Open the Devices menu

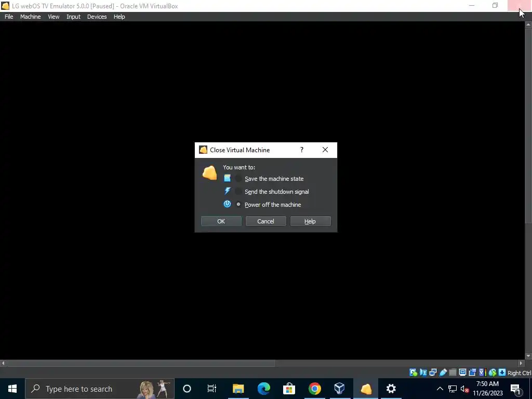point(97,17)
